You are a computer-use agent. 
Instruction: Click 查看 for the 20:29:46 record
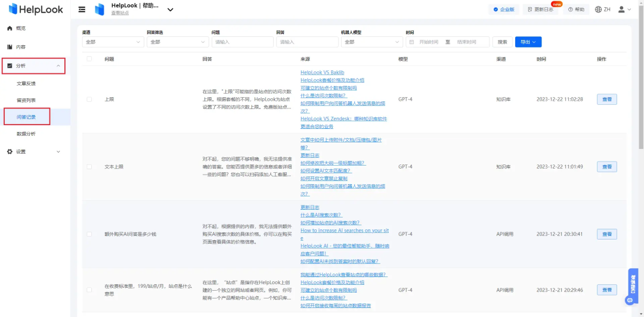click(606, 290)
